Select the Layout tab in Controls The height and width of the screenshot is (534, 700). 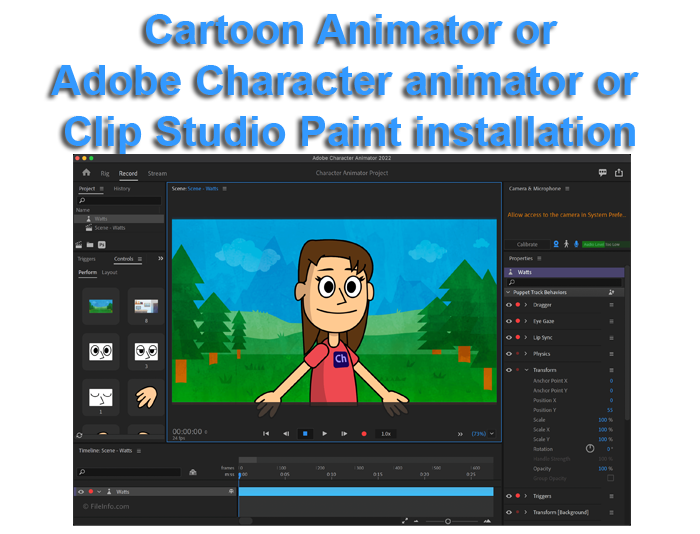tap(109, 272)
